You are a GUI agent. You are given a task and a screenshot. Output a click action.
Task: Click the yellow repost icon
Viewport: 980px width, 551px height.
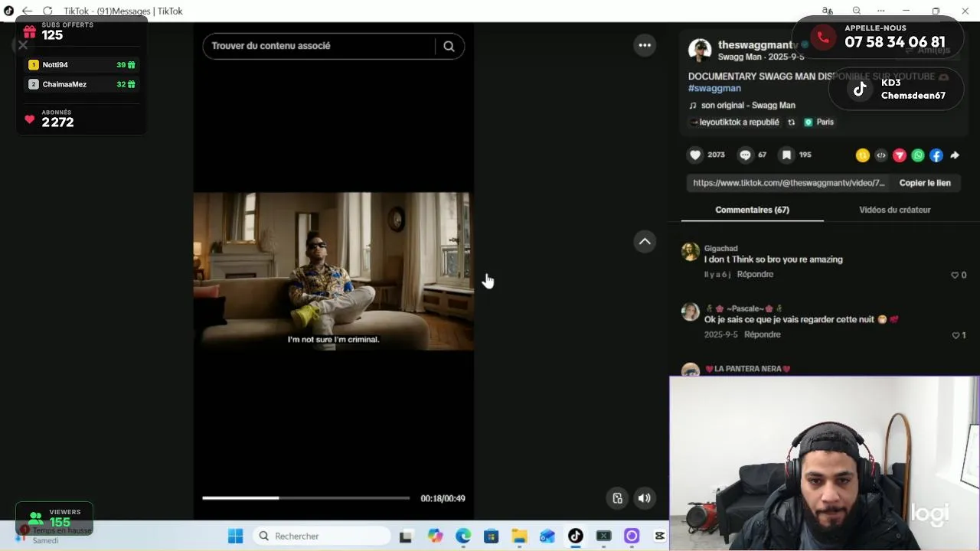(x=863, y=155)
